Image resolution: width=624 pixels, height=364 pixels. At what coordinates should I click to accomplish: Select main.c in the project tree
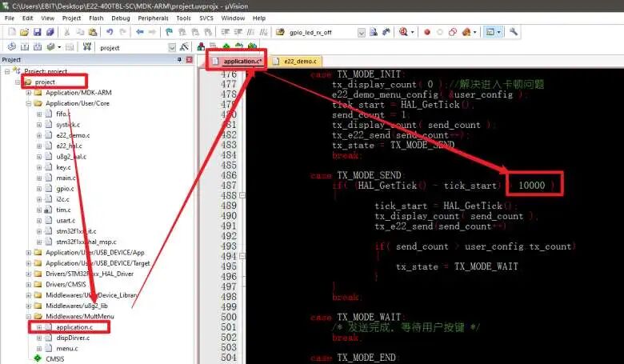66,178
